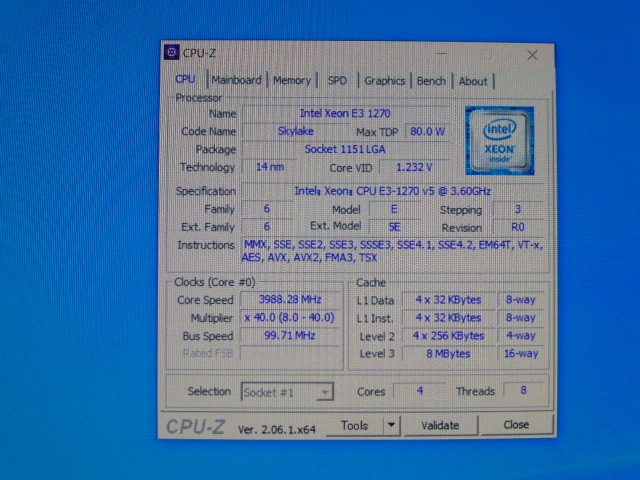The image size is (640, 480).
Task: Click the Multiplier value x 40.0
Action: (x=290, y=318)
